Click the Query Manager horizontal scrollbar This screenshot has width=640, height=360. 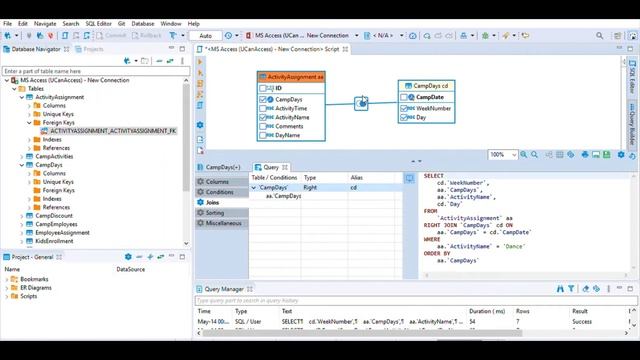[362, 333]
